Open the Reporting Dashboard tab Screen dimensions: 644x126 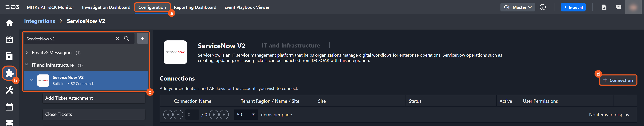pyautogui.click(x=195, y=7)
